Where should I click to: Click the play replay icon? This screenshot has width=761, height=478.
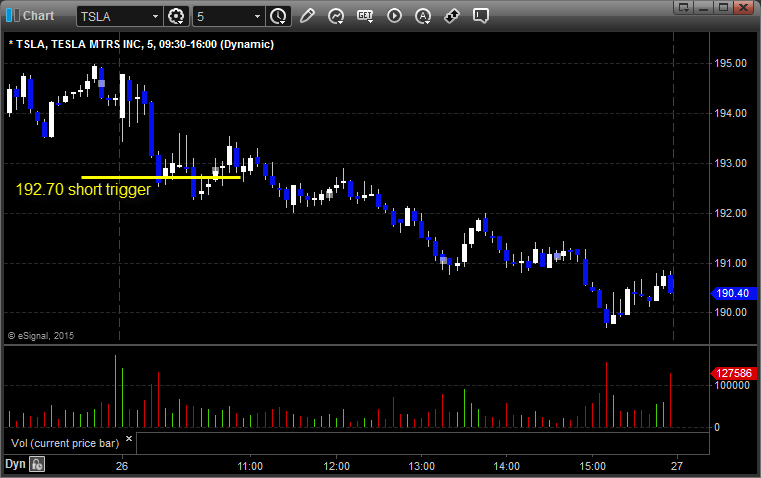tap(394, 16)
